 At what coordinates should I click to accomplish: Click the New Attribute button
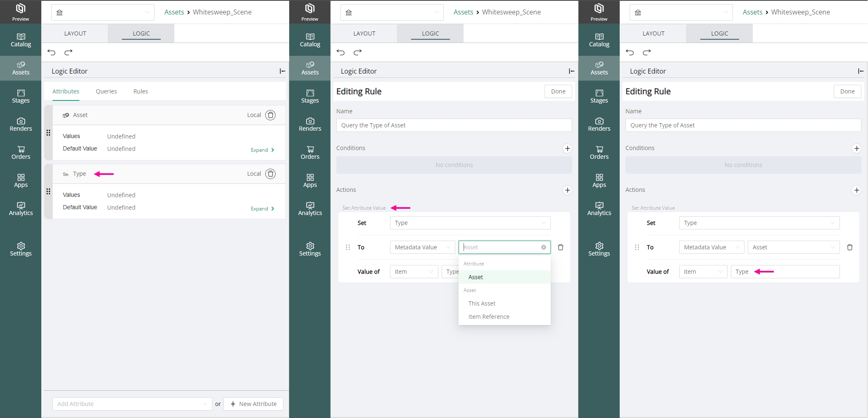click(253, 404)
